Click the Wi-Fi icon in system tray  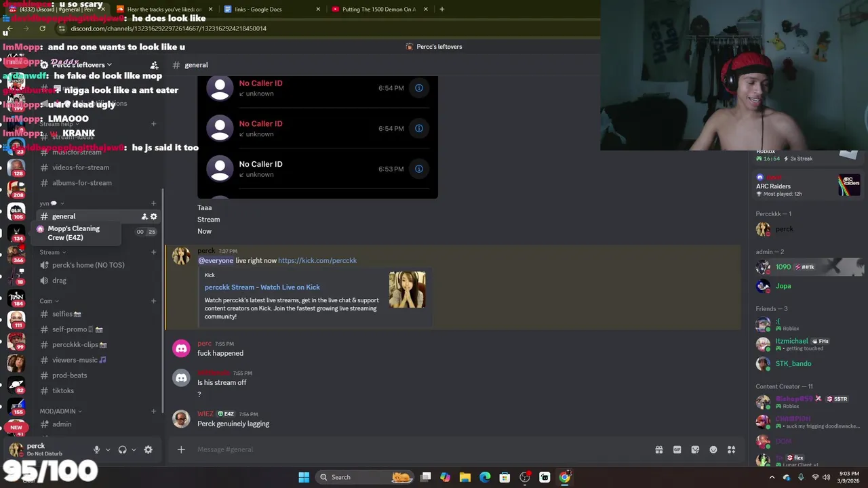click(814, 477)
